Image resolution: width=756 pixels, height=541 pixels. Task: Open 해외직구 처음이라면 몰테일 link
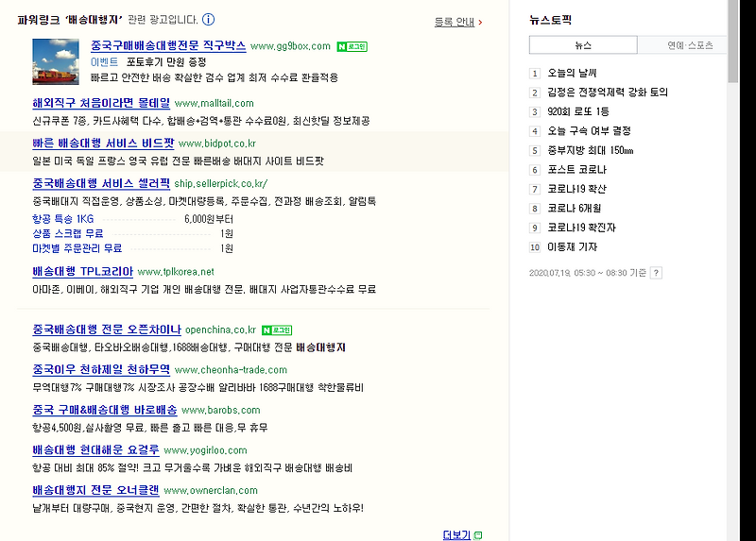[x=101, y=103]
